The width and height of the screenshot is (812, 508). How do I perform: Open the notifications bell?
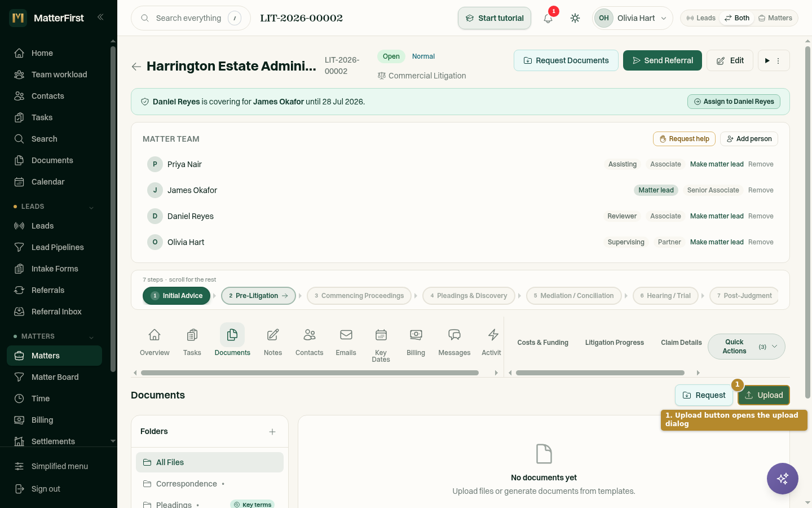coord(548,18)
